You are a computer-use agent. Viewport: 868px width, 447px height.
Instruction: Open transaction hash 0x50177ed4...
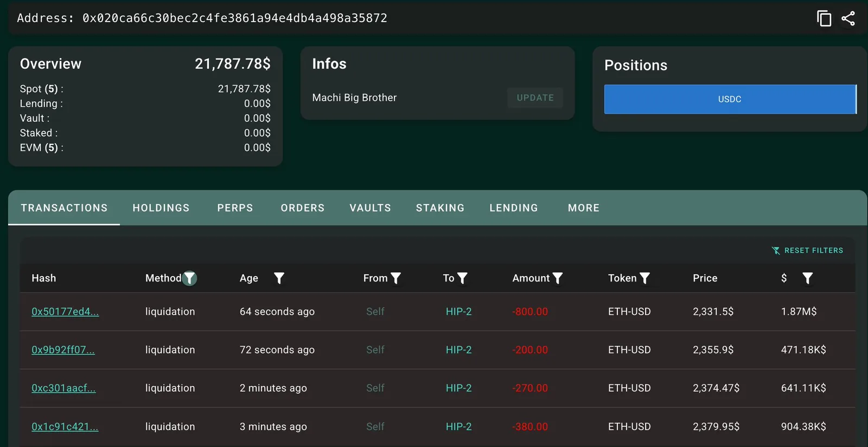click(x=65, y=311)
